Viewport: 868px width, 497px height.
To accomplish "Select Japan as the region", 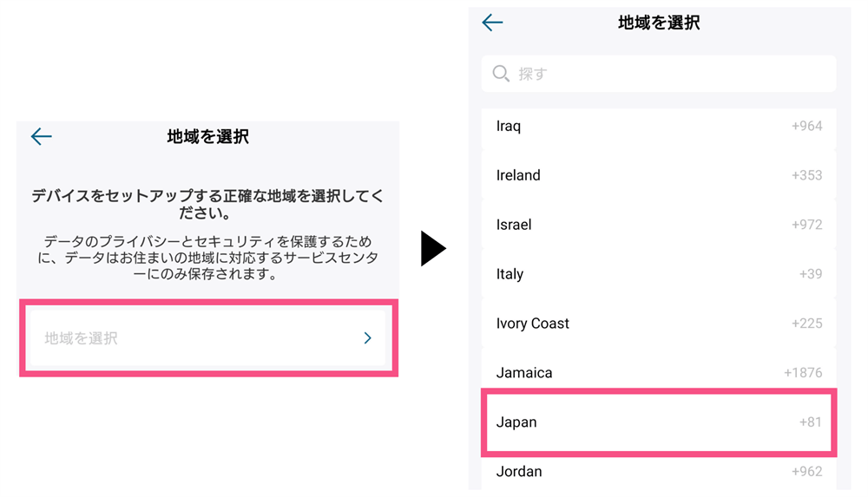I will click(x=659, y=422).
